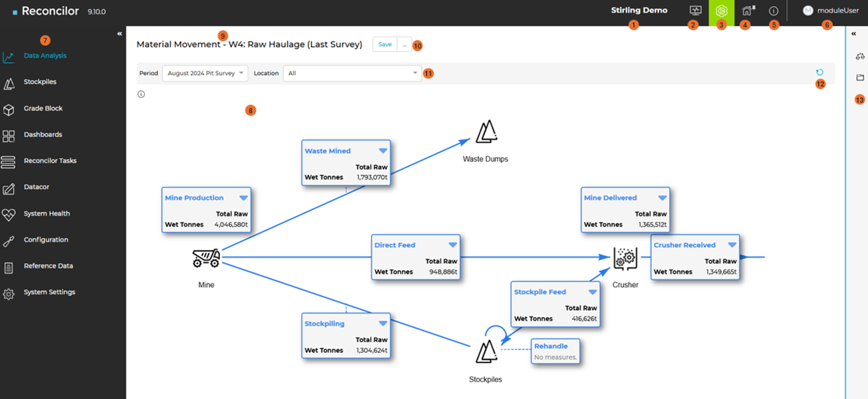
Task: Click the refresh icon in filter bar
Action: [x=820, y=72]
